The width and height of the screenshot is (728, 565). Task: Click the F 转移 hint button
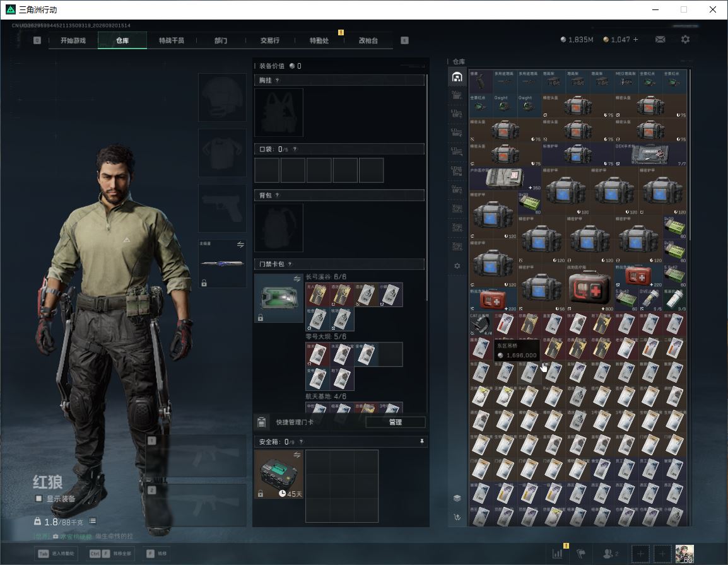click(156, 554)
